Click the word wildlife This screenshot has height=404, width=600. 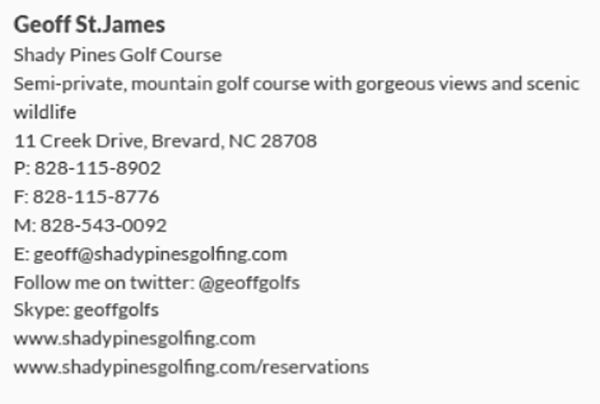tap(45, 112)
